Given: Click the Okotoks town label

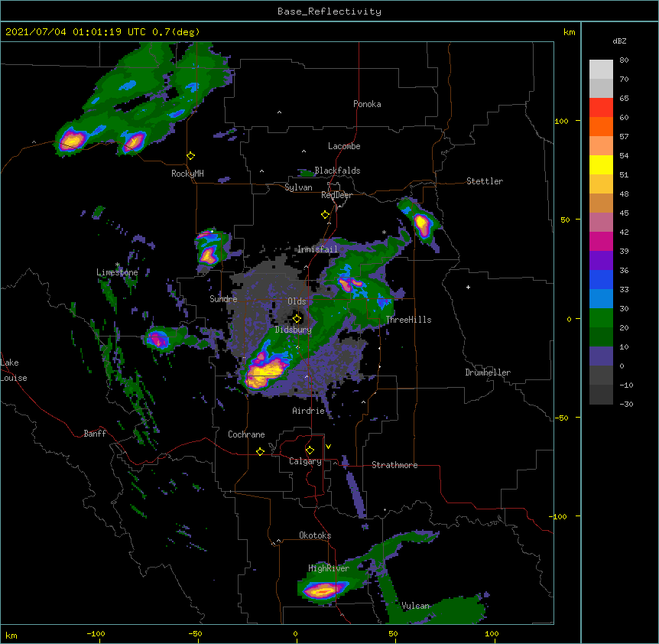Looking at the screenshot, I should pos(315,535).
